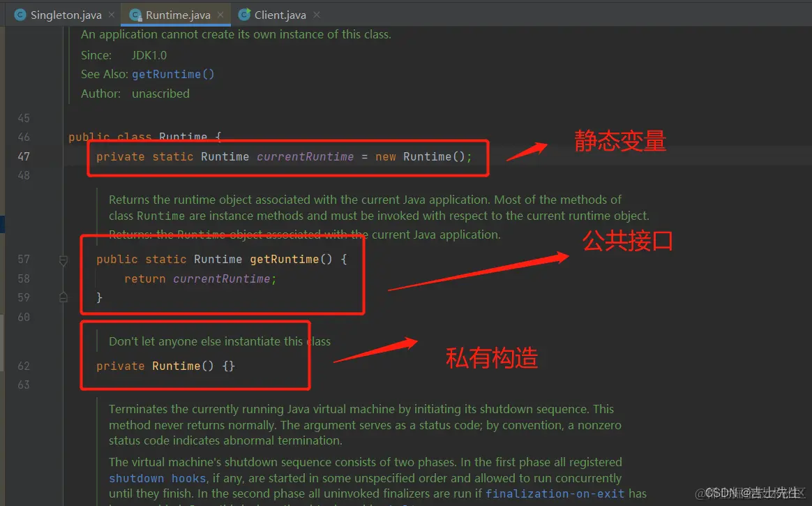Close the Singleton.java tab

(112, 15)
